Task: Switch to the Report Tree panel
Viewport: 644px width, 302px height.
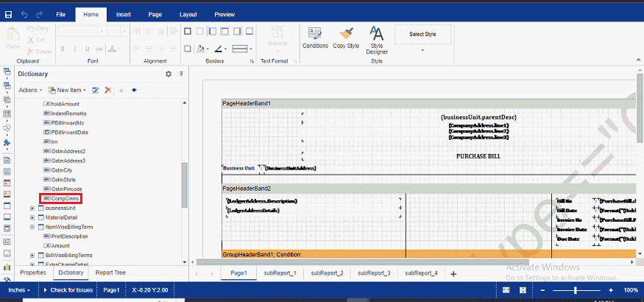Action: click(x=110, y=273)
